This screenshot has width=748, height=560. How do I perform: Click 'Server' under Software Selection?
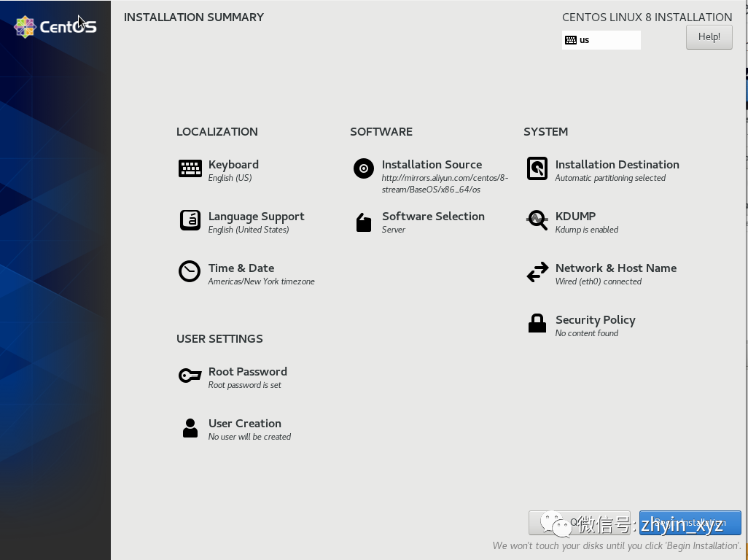coord(394,230)
